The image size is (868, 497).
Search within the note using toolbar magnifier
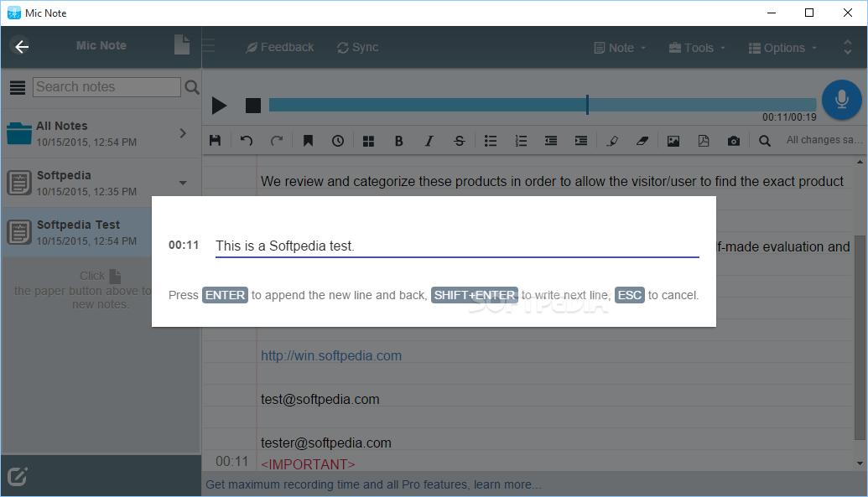[x=765, y=141]
